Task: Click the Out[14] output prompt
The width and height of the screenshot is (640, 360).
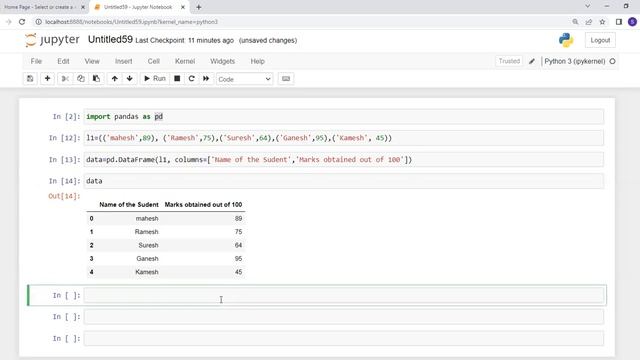Action: click(64, 196)
